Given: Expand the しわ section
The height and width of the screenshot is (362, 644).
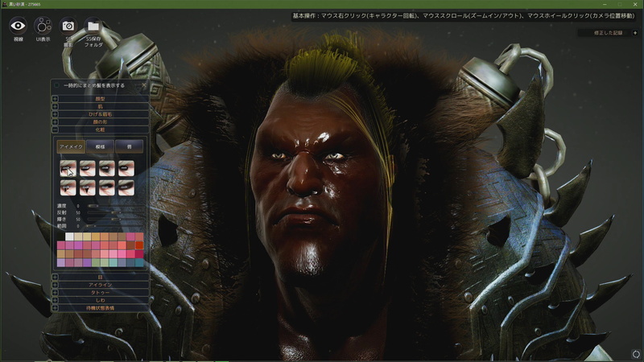Looking at the screenshot, I should 100,300.
